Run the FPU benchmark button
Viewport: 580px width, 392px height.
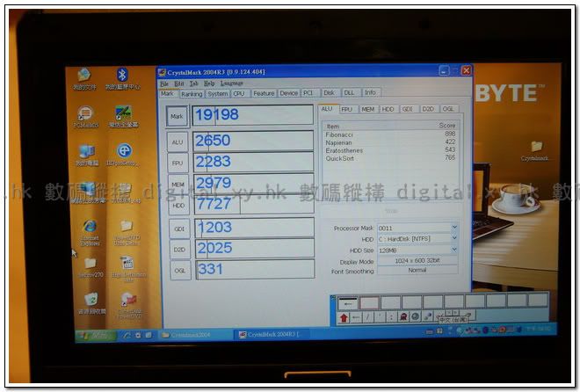178,163
